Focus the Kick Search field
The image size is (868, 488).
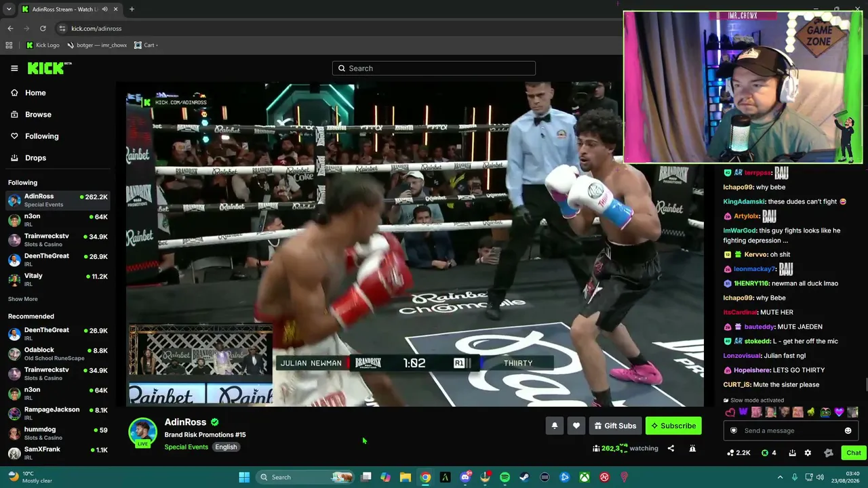434,68
